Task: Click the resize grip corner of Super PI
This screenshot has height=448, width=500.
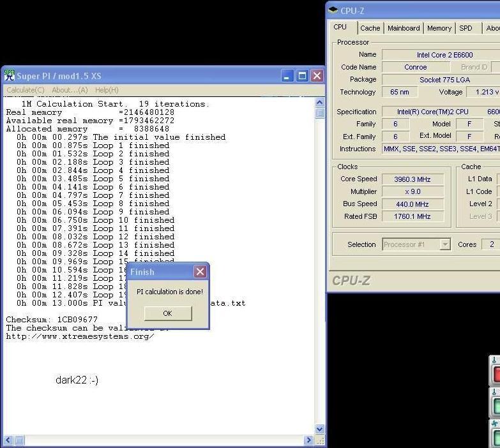Action: pyautogui.click(x=319, y=440)
